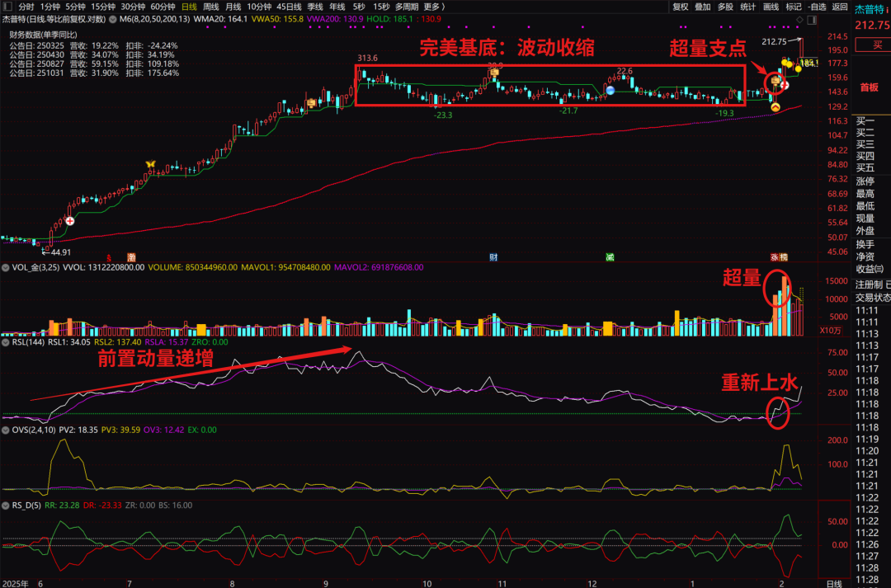Click the orange 激 marker on the date axis
Viewport: 891px width, 588px height.
coord(131,257)
